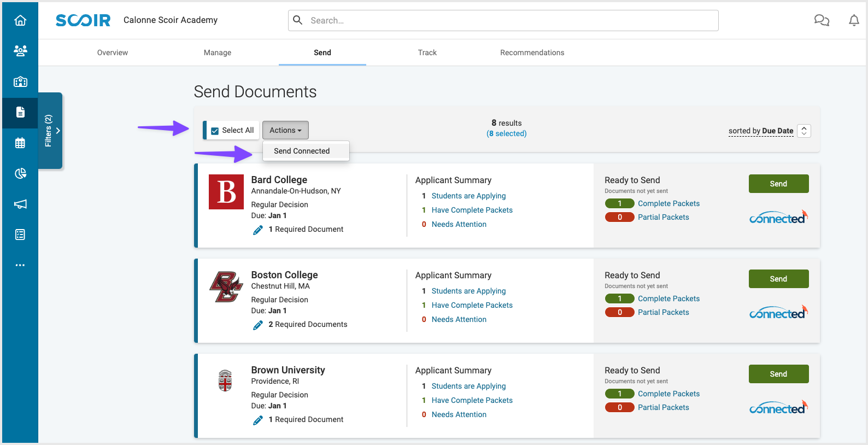This screenshot has width=868, height=445.
Task: Open Boston College Complete Packets link
Action: click(668, 298)
